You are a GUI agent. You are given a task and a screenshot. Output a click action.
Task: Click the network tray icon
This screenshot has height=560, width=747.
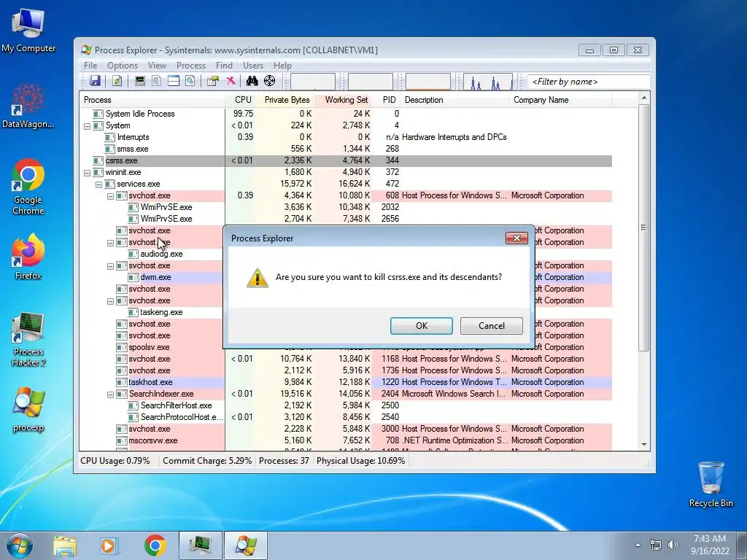point(656,545)
